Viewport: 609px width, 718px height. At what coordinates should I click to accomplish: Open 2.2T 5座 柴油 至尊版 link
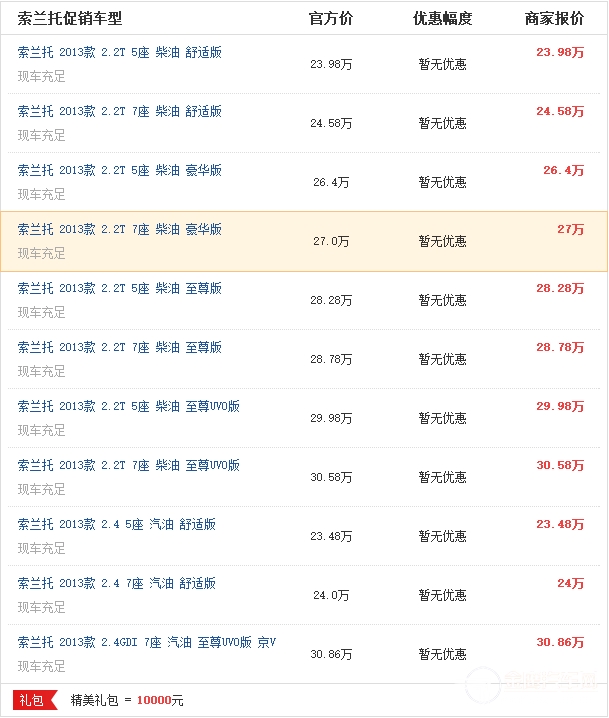click(120, 288)
